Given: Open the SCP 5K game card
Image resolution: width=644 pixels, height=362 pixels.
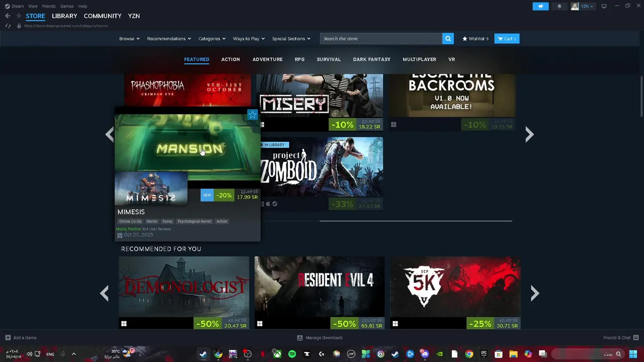Looking at the screenshot, I should [455, 293].
